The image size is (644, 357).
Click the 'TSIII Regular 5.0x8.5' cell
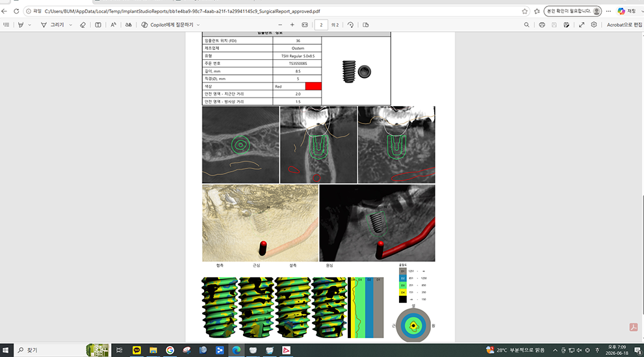coord(298,56)
